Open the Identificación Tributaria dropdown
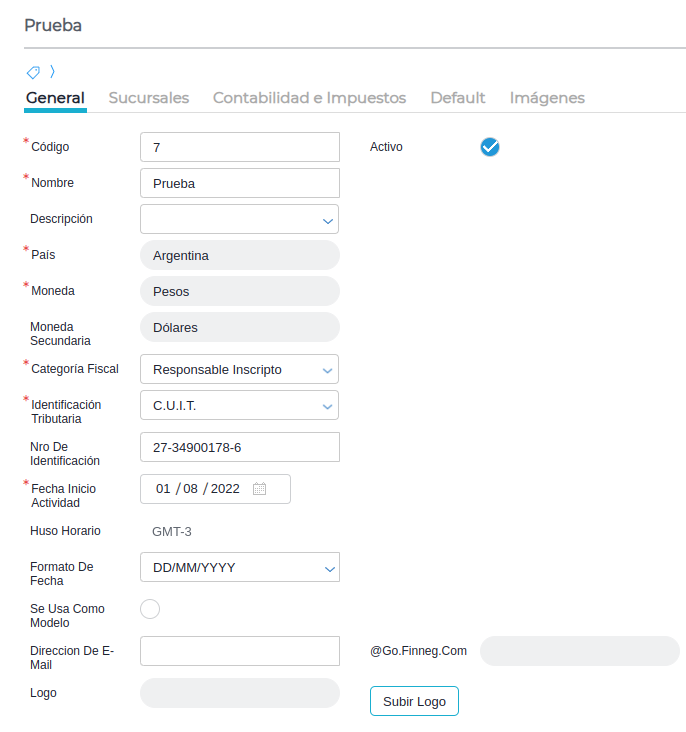The image size is (686, 732). pos(326,406)
